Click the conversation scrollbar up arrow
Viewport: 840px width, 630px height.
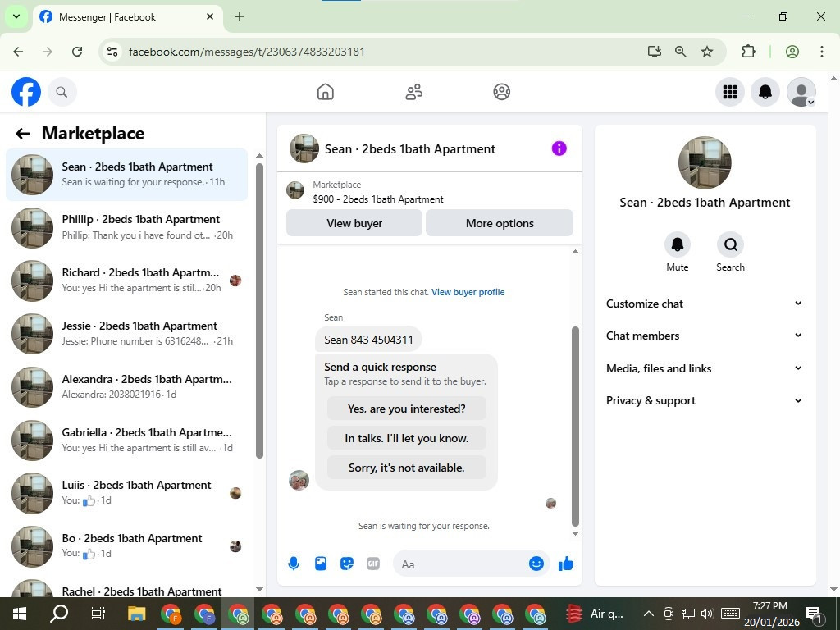click(x=575, y=252)
